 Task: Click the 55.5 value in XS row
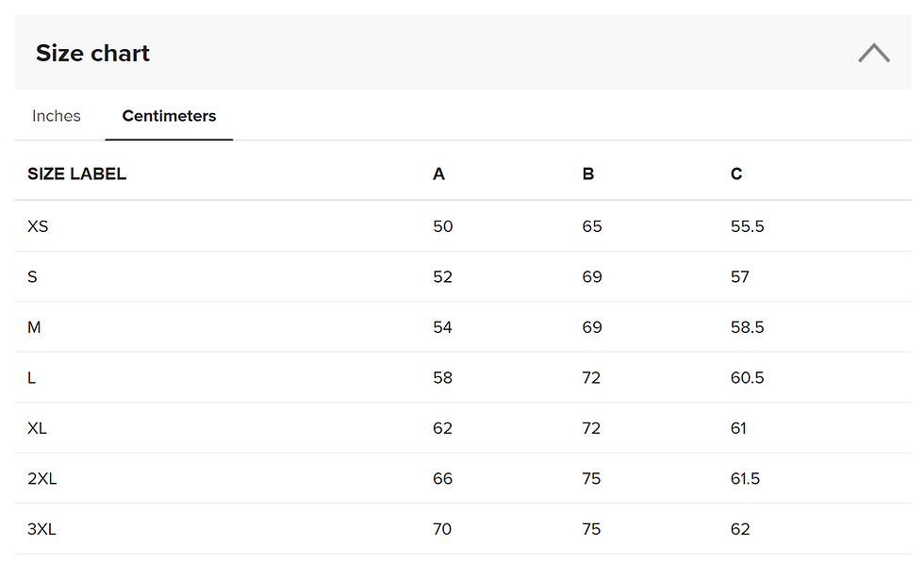pos(747,226)
